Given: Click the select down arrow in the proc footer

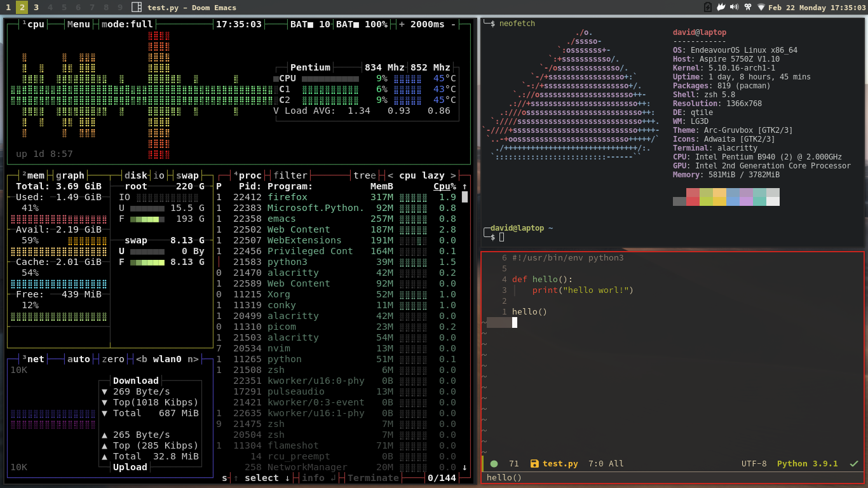Looking at the screenshot, I should [x=287, y=478].
